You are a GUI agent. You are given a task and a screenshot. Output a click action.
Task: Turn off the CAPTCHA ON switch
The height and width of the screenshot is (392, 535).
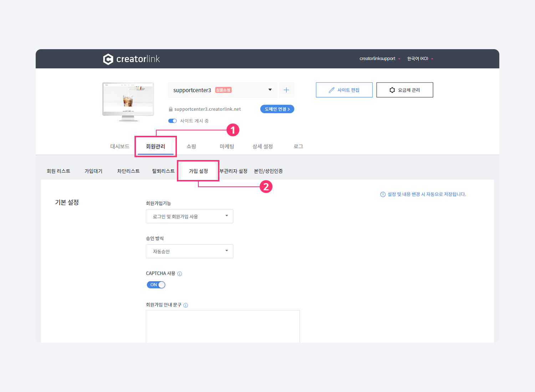[156, 285]
